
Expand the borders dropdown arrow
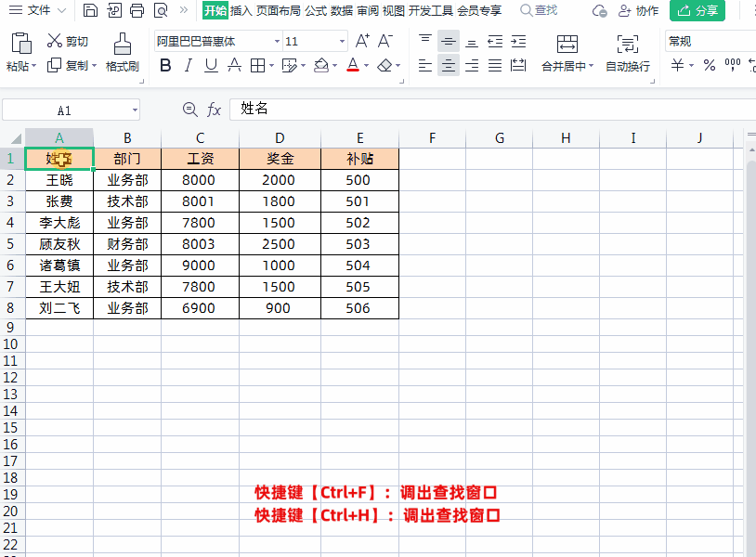point(271,66)
